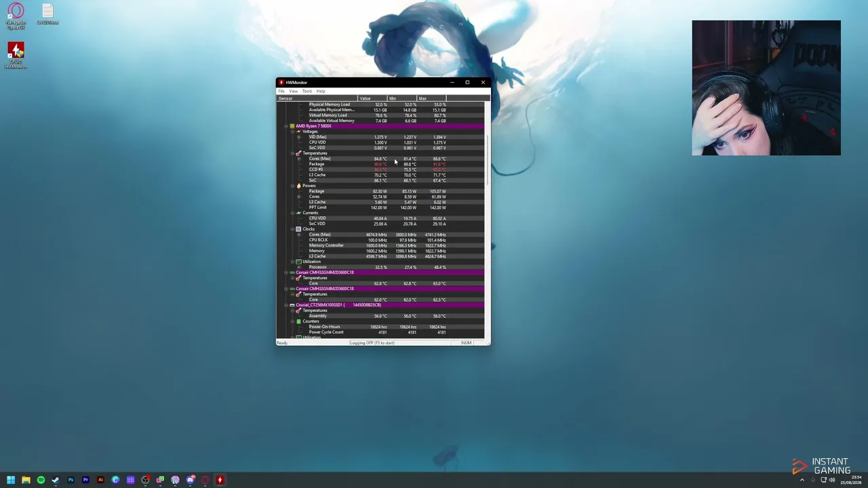Collapse the Currents group
Image resolution: width=868 pixels, height=488 pixels.
[292, 213]
